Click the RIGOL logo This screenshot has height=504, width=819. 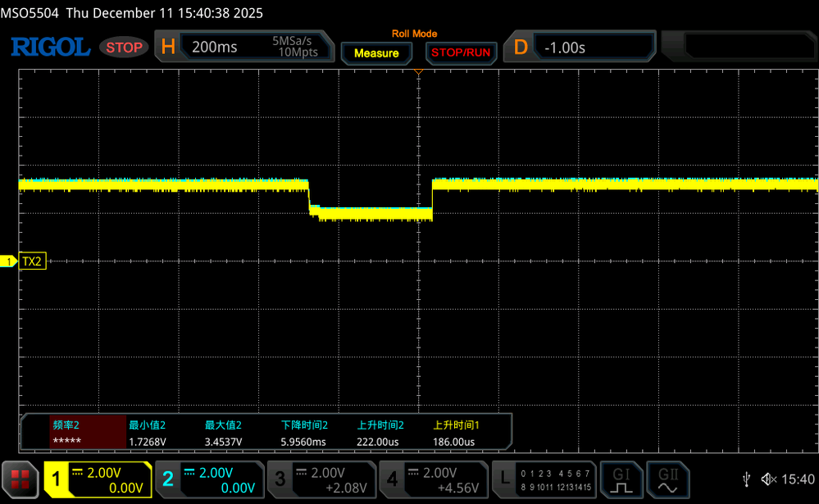point(51,47)
